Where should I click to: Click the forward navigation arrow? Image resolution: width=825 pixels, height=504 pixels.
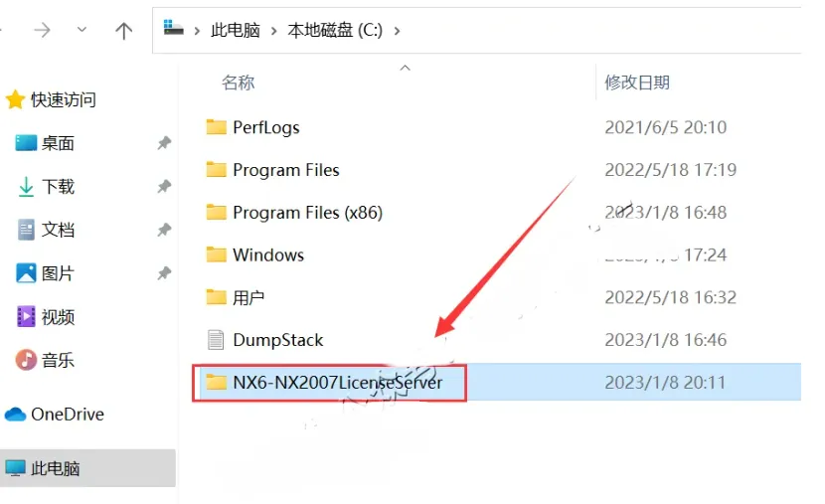click(42, 30)
